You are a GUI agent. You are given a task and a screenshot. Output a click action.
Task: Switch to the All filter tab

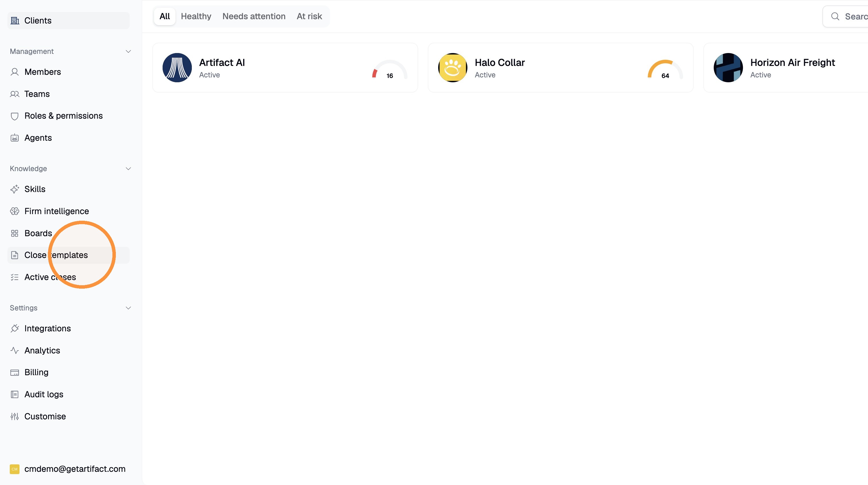coord(164,16)
